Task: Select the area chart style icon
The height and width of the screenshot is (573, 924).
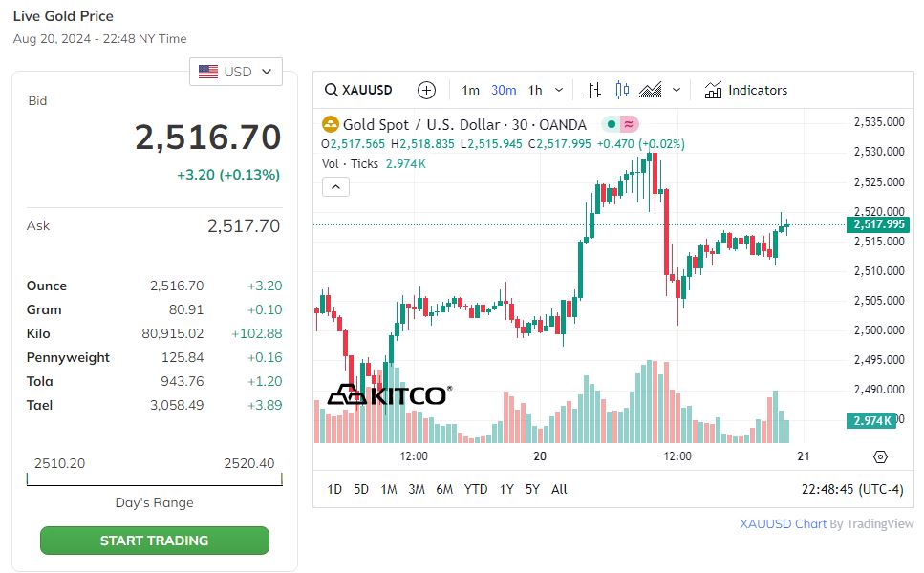Action: click(651, 91)
